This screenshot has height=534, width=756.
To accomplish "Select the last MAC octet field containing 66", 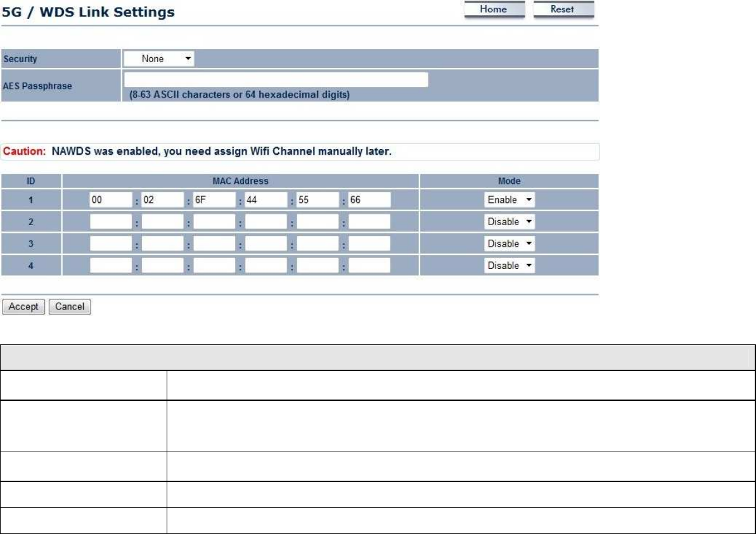I will pos(369,200).
